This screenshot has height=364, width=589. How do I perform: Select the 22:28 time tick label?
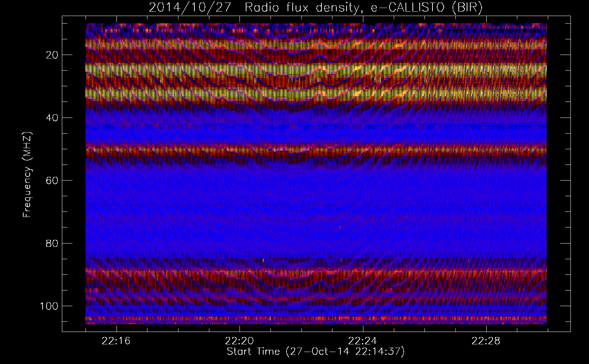click(x=486, y=341)
